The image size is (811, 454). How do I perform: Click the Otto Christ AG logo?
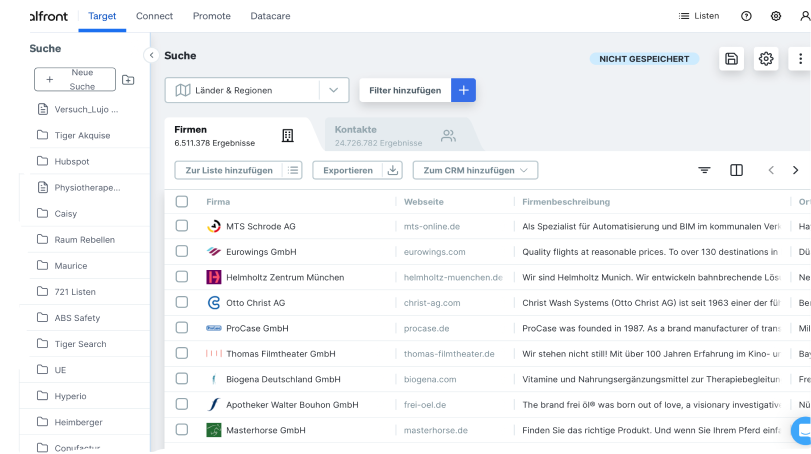click(x=214, y=302)
